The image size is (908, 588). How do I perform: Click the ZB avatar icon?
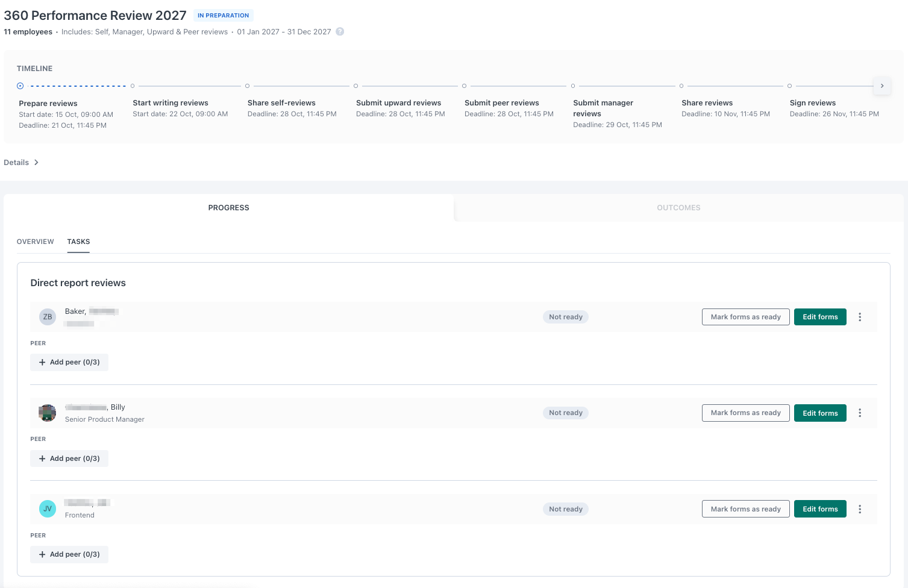pos(48,317)
